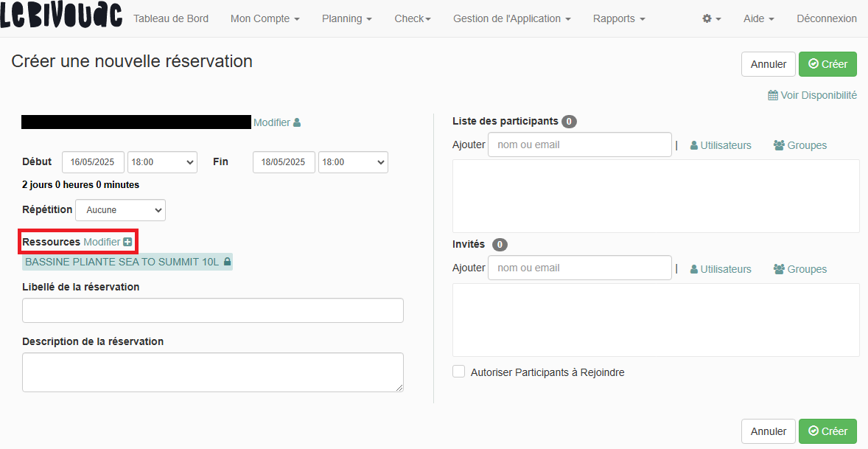The height and width of the screenshot is (449, 868).
Task: Click the user icon beside owner Modifier
Action: 297,122
